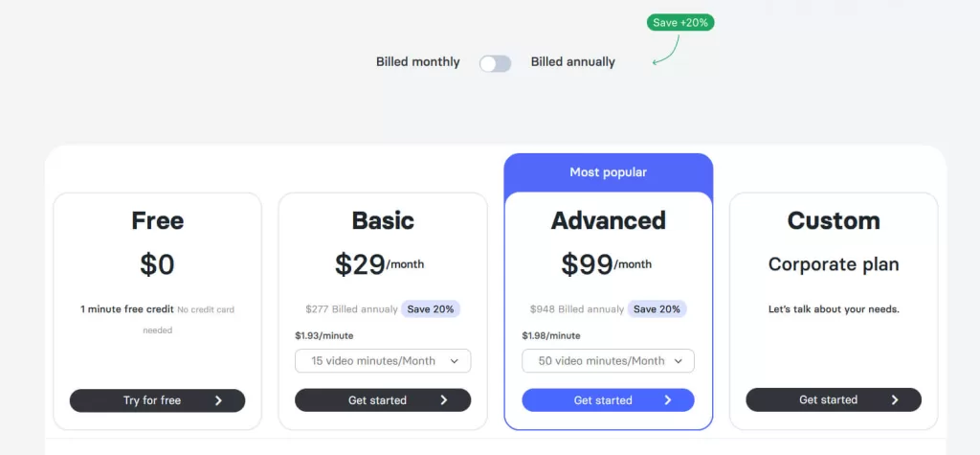Click the arrow icon on Custom Get started
980x455 pixels.
(x=895, y=400)
